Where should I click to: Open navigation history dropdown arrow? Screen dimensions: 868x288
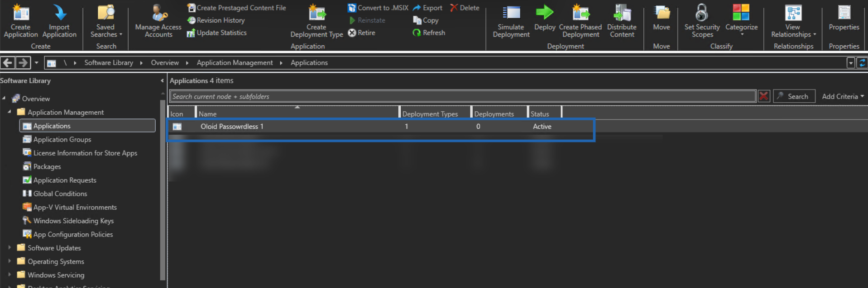(x=37, y=63)
